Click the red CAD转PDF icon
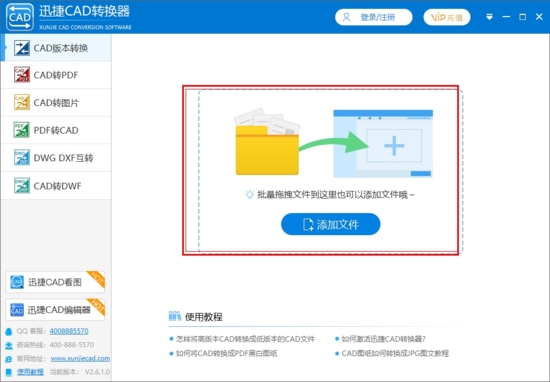 (x=22, y=75)
